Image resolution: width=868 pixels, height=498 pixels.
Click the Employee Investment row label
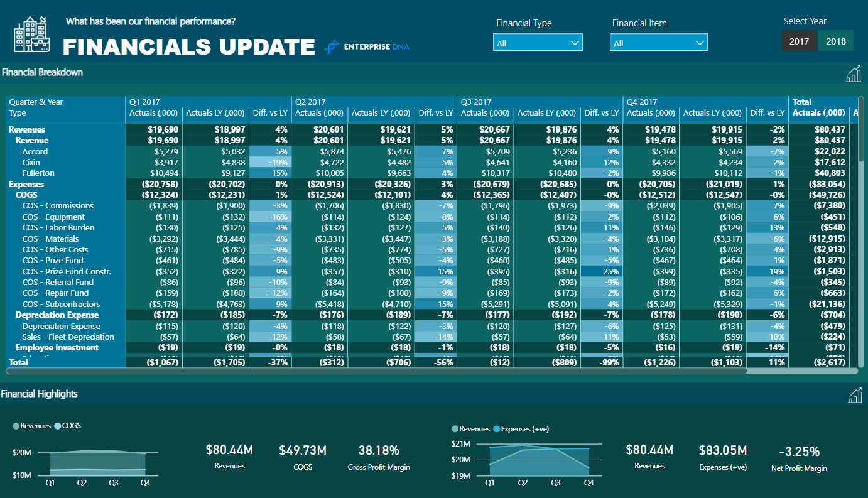coord(57,348)
